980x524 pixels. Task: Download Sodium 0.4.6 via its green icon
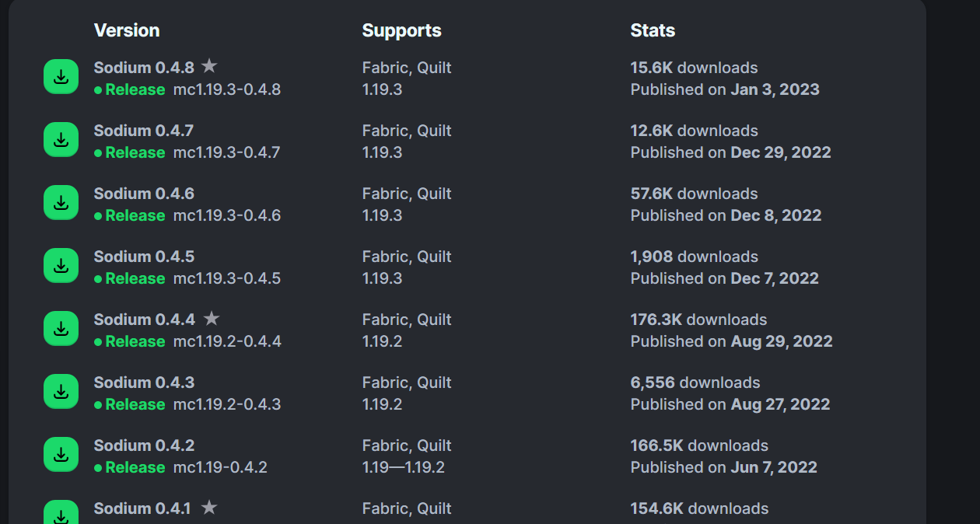[x=61, y=202]
